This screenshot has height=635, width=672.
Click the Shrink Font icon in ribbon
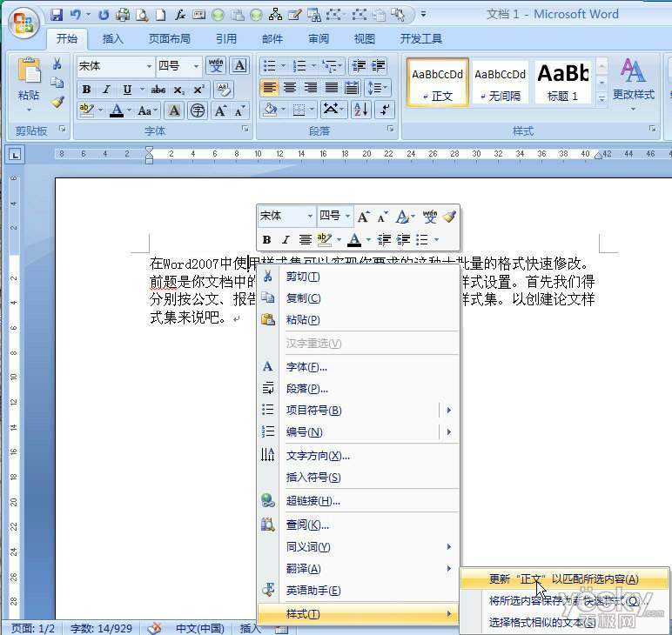tap(240, 110)
